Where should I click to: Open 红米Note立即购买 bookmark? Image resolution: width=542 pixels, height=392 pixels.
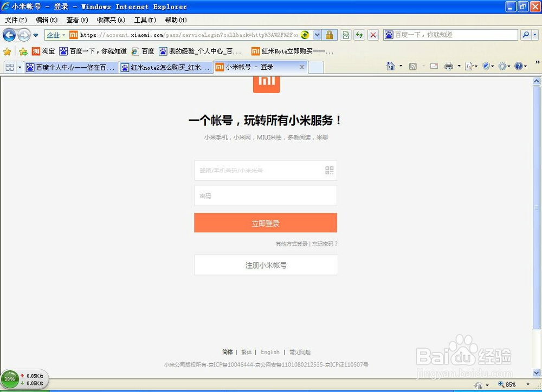pos(293,51)
